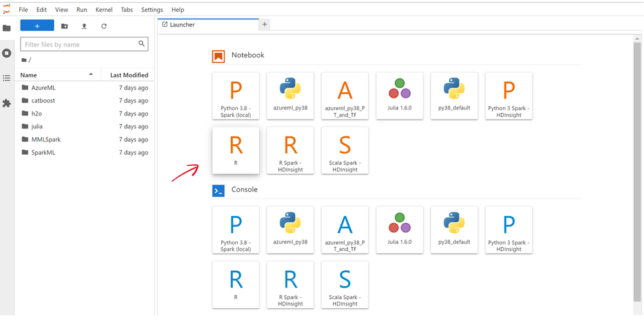
Task: Sort files by Last Modified column
Action: tap(128, 75)
